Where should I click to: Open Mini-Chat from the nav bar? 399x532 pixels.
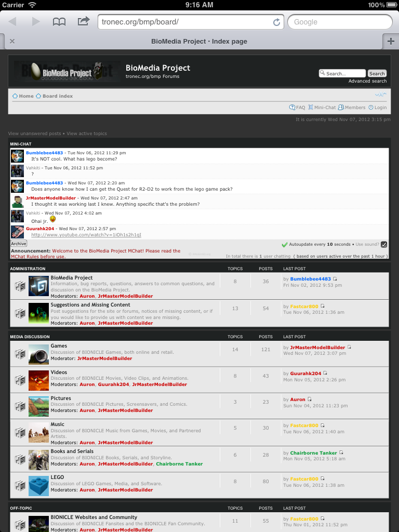(x=322, y=108)
